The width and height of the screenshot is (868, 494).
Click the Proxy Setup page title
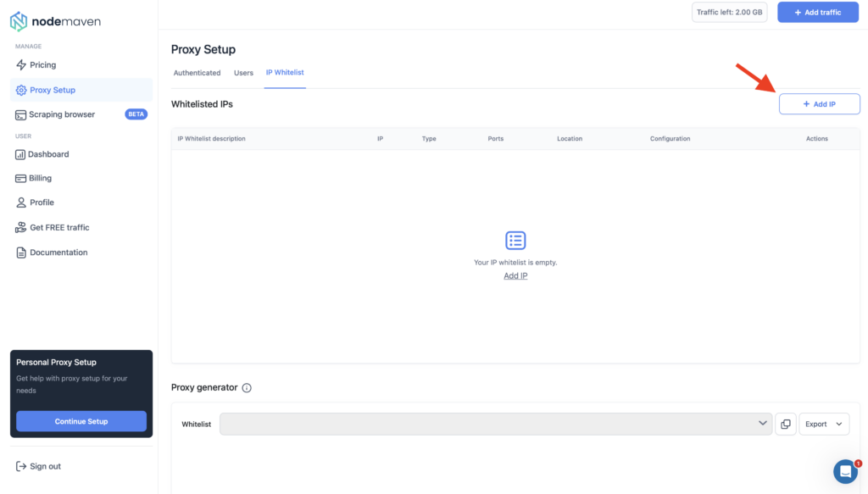point(203,49)
